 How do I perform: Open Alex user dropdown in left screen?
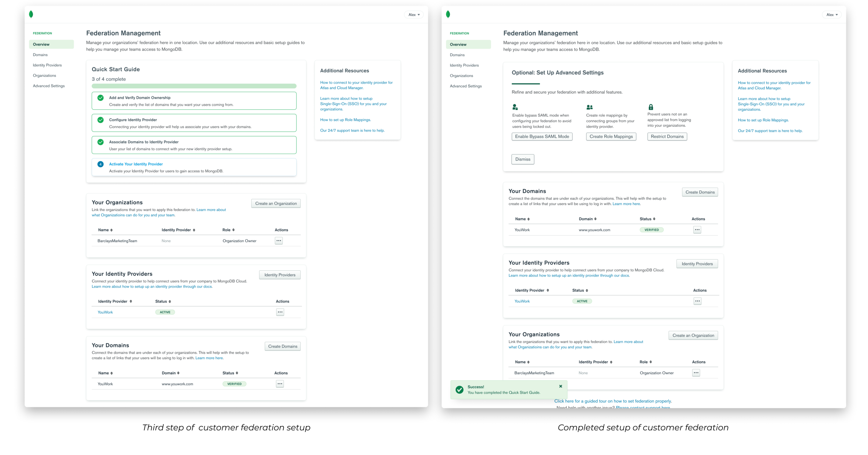(x=414, y=15)
